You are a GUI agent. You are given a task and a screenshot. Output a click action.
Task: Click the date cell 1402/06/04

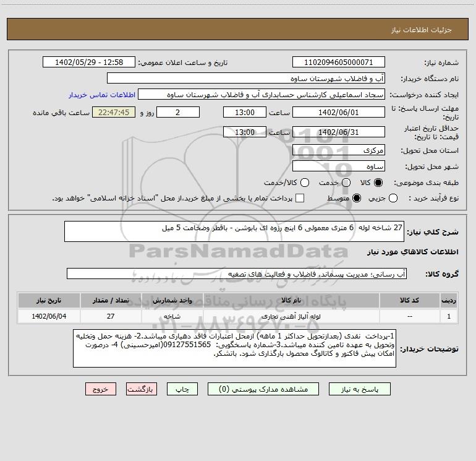49,316
